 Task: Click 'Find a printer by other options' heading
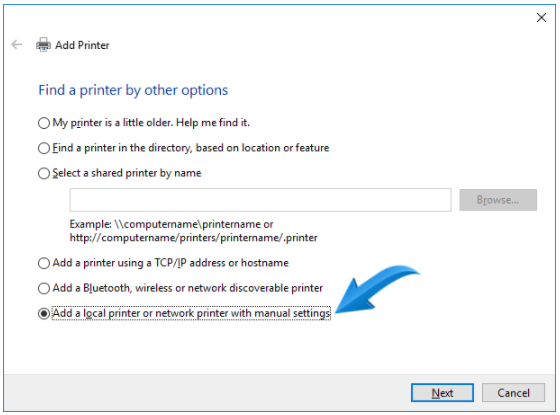click(133, 90)
